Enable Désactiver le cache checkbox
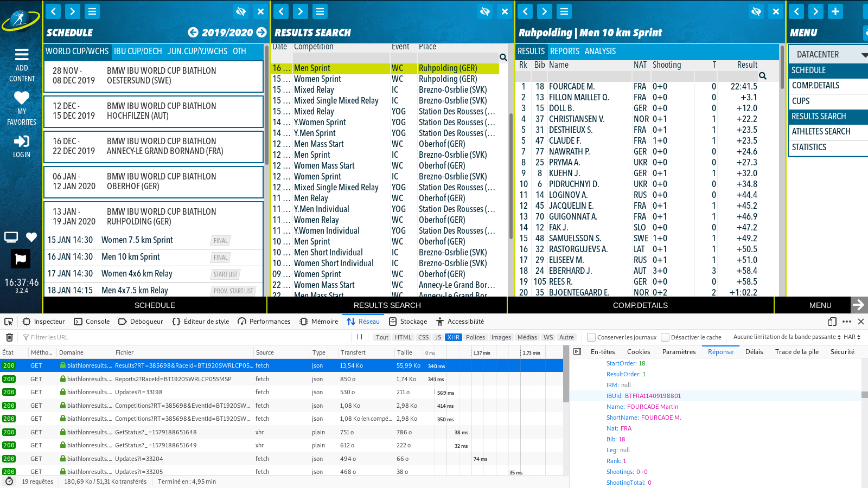Viewport: 868px width, 488px height. (x=665, y=337)
